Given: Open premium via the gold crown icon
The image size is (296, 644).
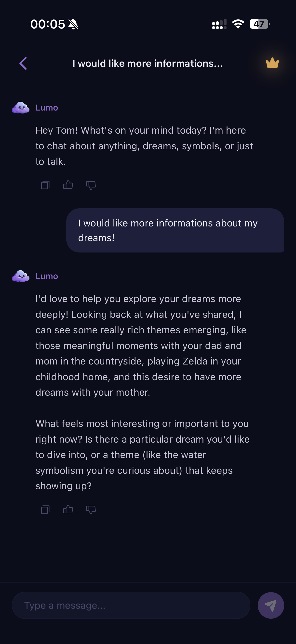Looking at the screenshot, I should click(x=272, y=63).
